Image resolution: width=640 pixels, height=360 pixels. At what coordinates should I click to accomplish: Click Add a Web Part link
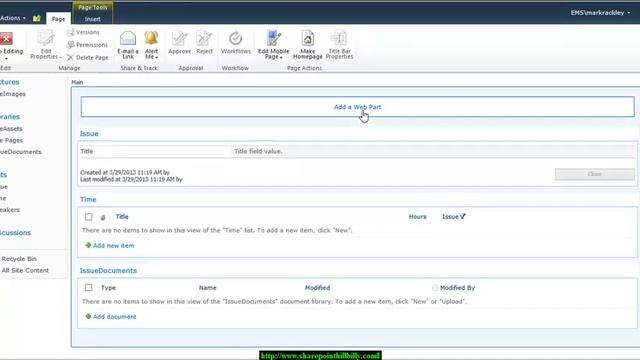(358, 107)
